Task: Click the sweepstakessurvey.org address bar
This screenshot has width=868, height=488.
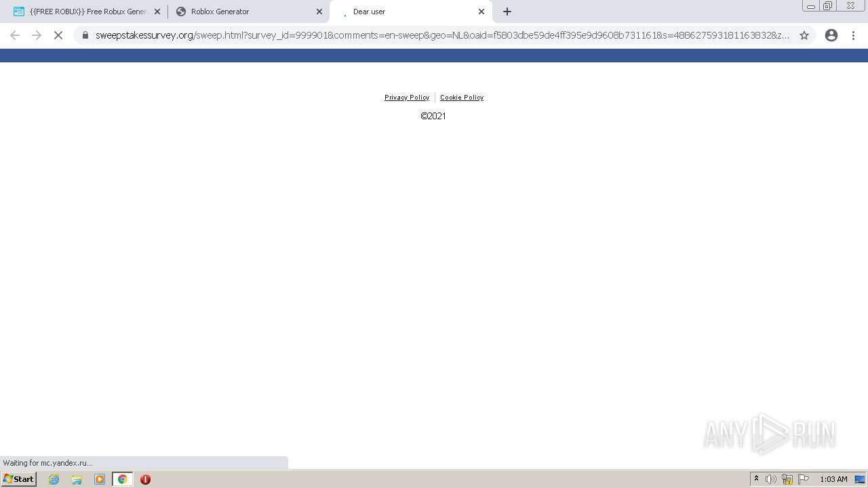Action: pyautogui.click(x=442, y=35)
